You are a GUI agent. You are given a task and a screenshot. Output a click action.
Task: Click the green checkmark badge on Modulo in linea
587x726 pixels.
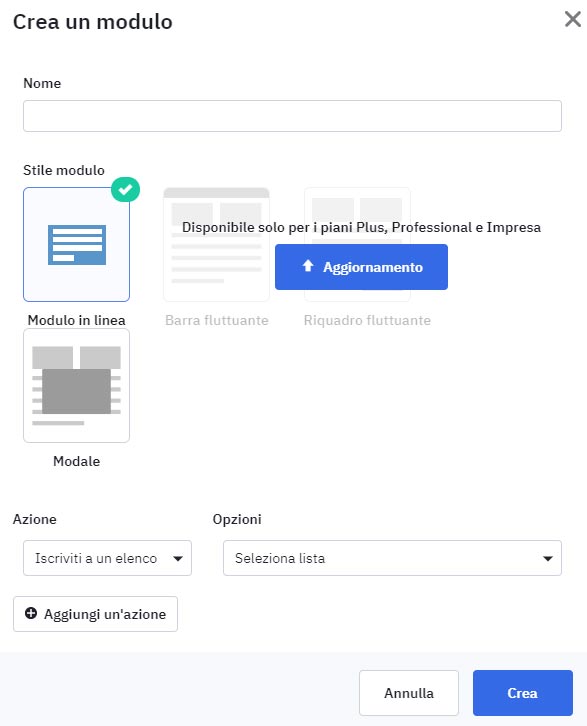125,189
